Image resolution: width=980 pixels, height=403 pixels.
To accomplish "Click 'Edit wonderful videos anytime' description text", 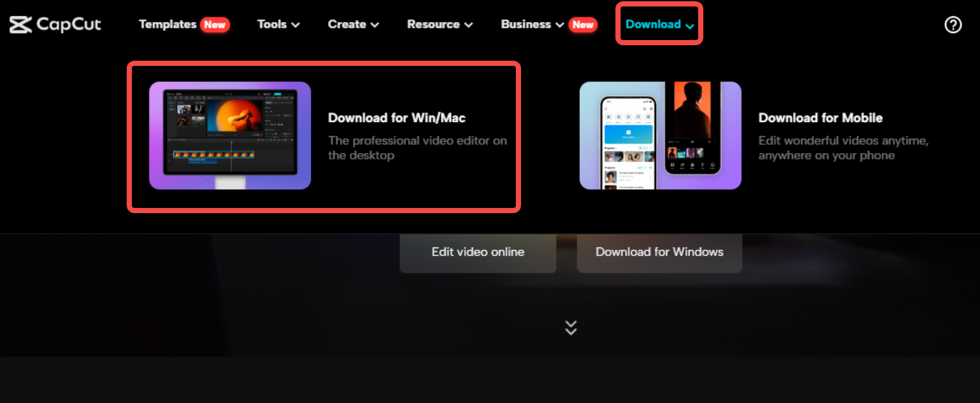I will click(x=844, y=148).
